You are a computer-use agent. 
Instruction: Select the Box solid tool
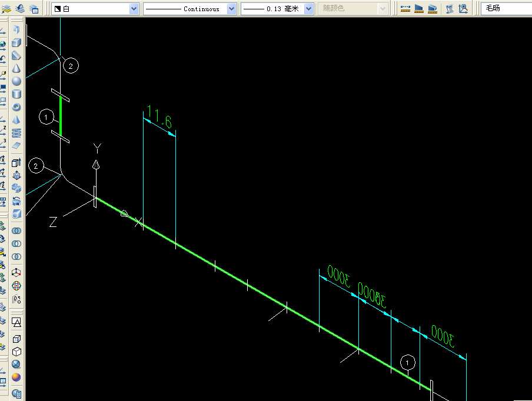pos(16,42)
